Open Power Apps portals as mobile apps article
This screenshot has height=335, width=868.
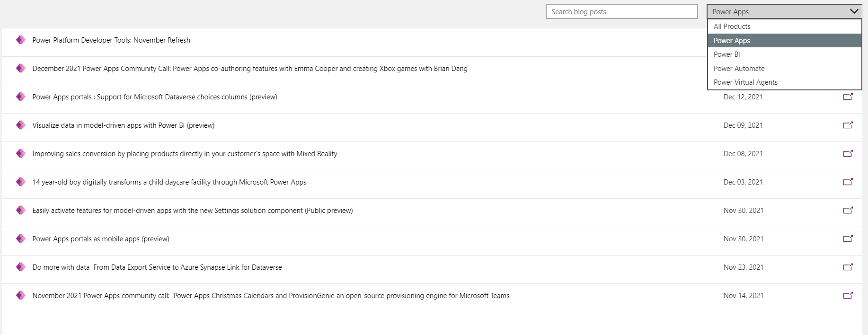pos(100,238)
